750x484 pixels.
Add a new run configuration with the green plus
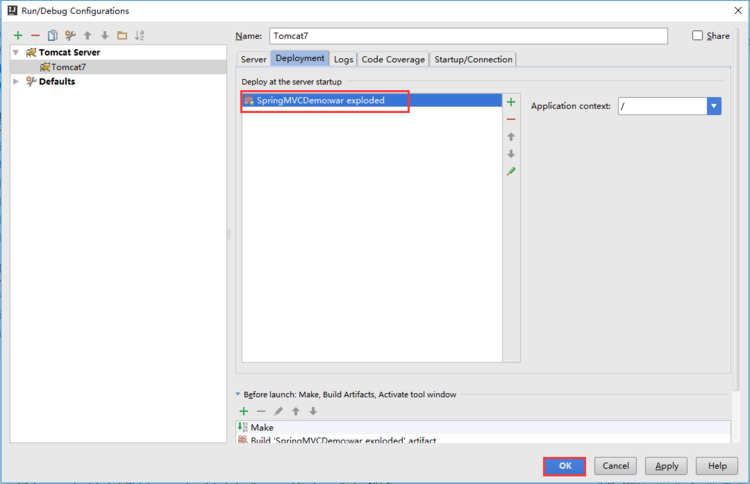pos(18,35)
